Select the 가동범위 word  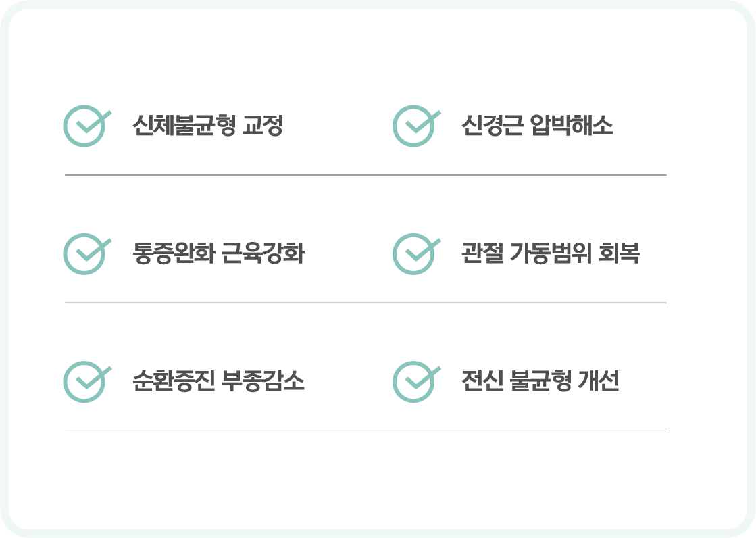tap(546, 254)
